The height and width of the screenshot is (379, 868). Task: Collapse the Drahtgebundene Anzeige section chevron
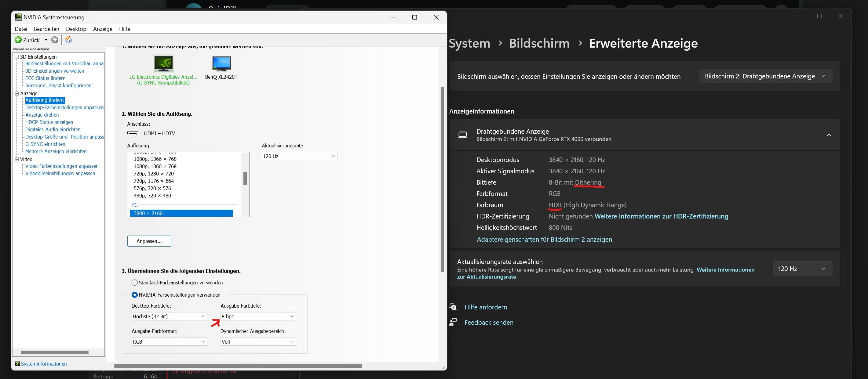point(829,135)
